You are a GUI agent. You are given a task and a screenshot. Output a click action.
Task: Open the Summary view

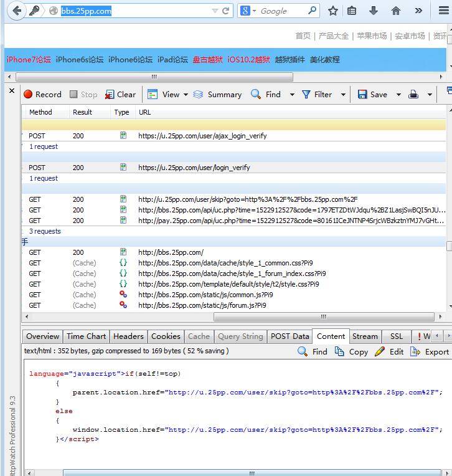[x=217, y=95]
